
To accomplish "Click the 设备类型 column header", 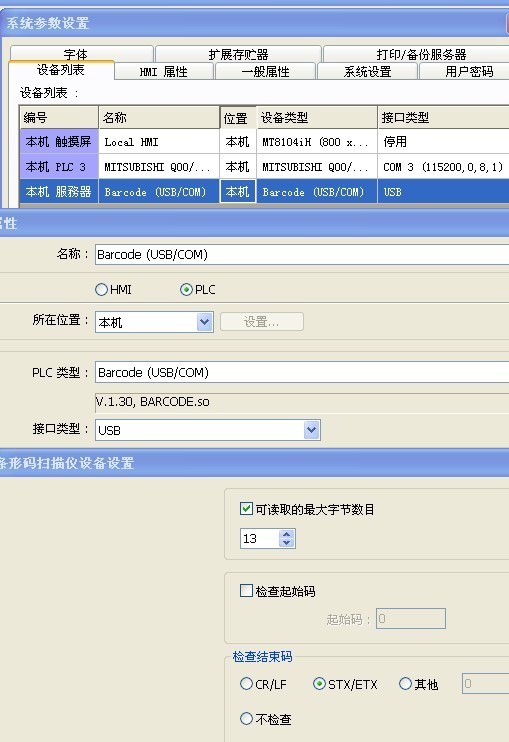I will pos(316,117).
